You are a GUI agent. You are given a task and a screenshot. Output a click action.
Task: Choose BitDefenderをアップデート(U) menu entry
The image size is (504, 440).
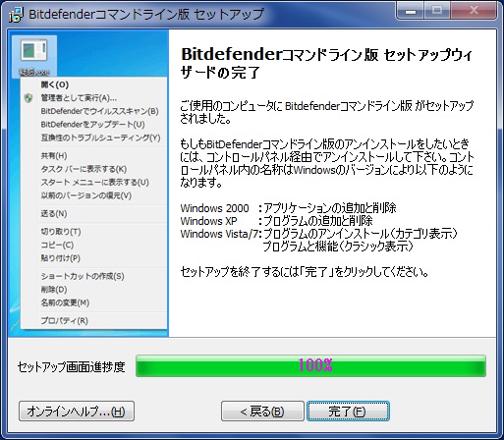pyautogui.click(x=93, y=125)
